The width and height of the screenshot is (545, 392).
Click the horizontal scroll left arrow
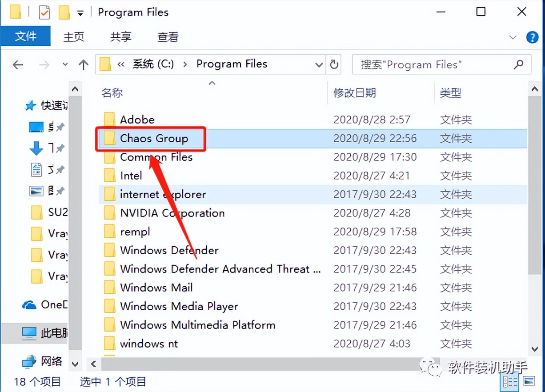pos(93,364)
